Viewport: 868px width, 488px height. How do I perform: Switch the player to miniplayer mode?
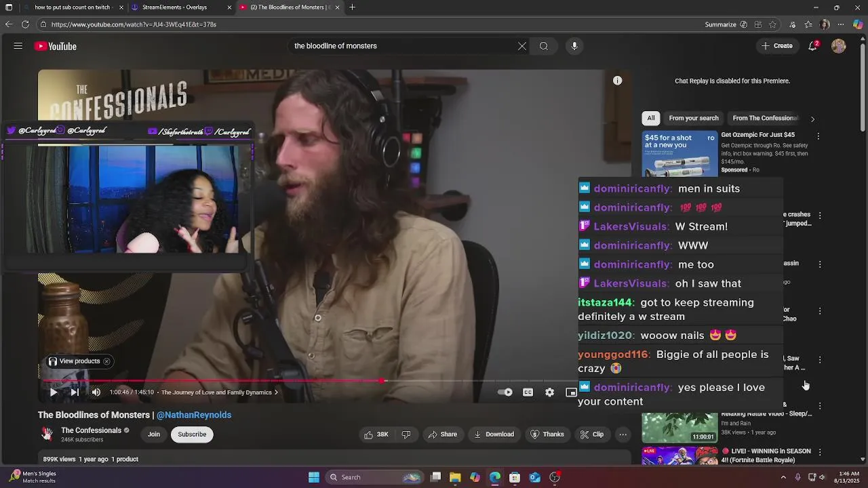tap(572, 392)
